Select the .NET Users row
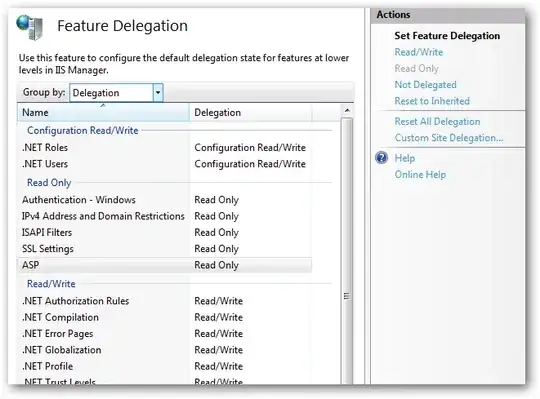This screenshot has width=540, height=399. (165, 164)
